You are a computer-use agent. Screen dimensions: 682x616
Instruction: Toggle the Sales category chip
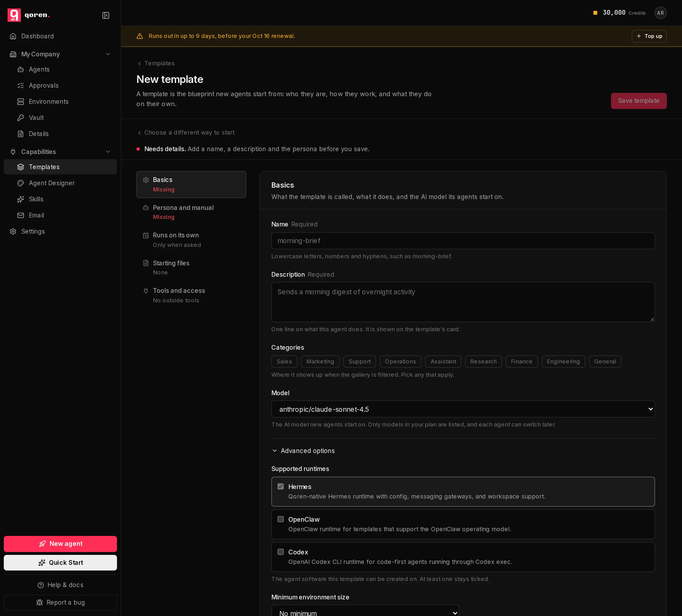pos(284,362)
